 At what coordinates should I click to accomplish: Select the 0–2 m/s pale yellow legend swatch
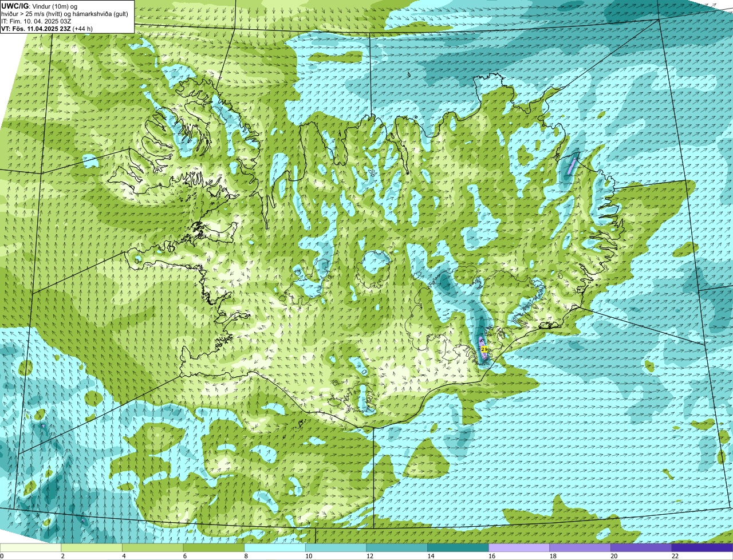pyautogui.click(x=30, y=547)
